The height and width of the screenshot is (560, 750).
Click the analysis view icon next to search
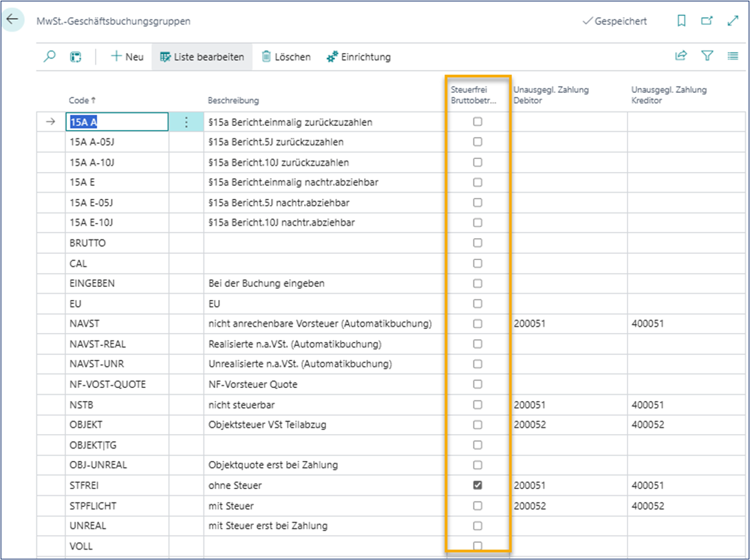[76, 57]
